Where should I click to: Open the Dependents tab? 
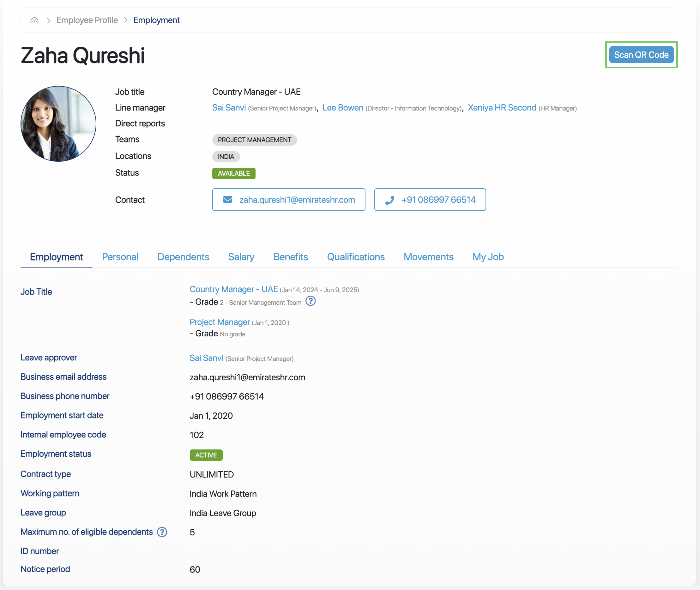pyautogui.click(x=183, y=257)
